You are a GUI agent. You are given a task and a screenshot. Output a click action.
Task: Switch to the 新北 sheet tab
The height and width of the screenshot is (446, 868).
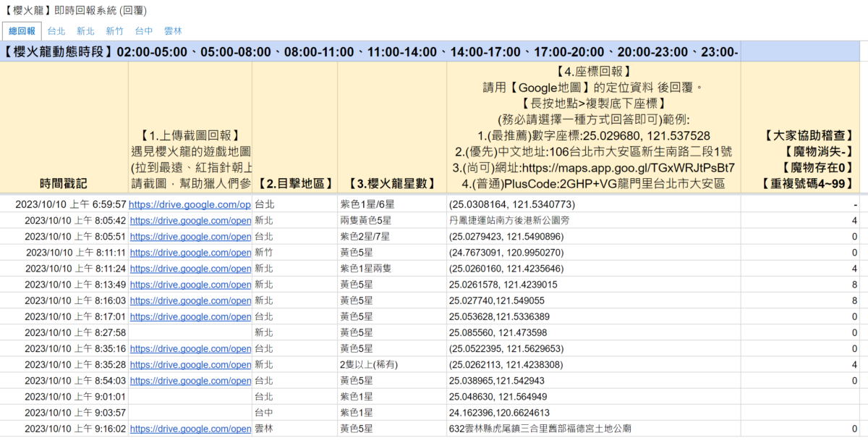click(x=85, y=31)
